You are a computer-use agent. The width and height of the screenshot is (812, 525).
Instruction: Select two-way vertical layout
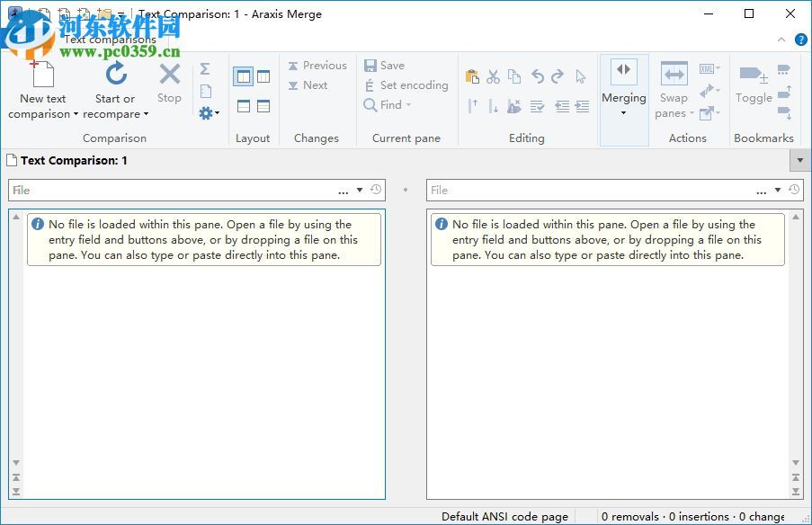point(243,76)
